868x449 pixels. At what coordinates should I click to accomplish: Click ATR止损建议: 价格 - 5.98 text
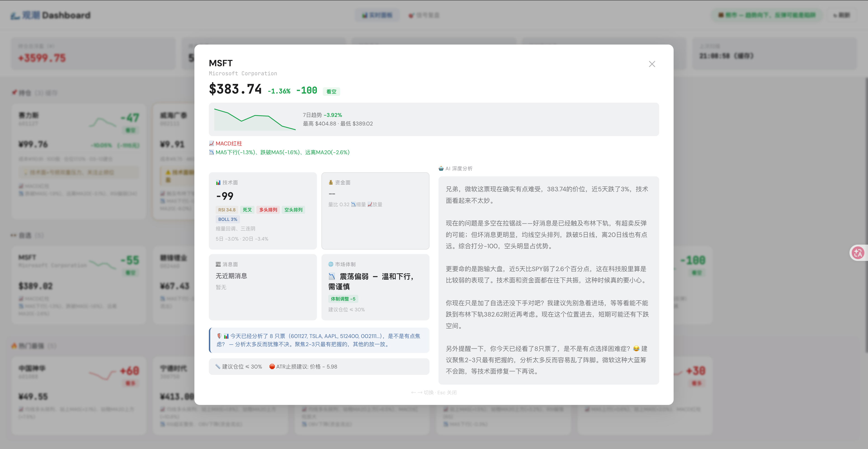(307, 366)
